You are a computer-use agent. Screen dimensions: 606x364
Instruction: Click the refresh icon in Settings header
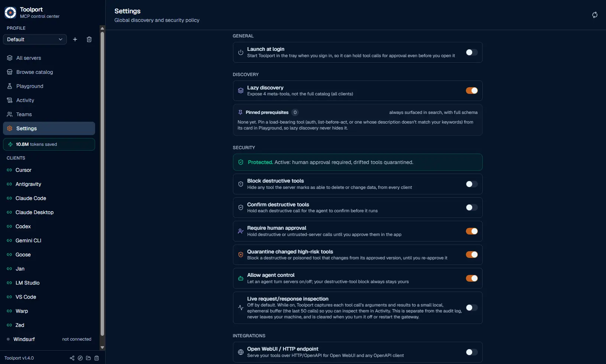(x=595, y=15)
